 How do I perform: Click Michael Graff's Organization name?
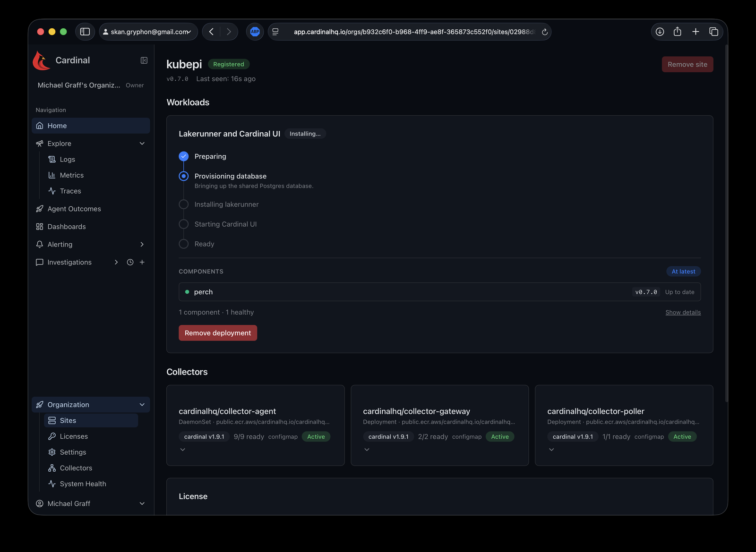[x=79, y=85]
